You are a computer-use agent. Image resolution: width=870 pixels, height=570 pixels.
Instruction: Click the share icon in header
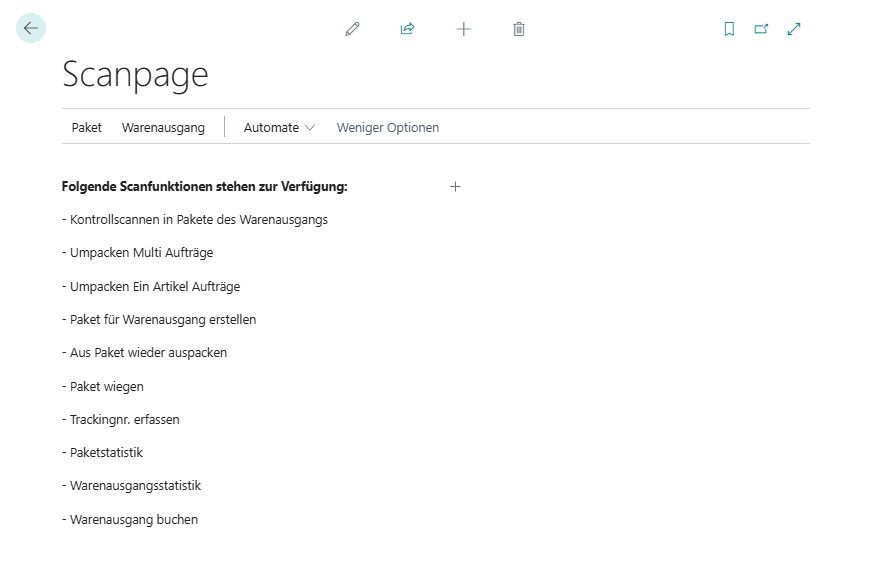407,29
